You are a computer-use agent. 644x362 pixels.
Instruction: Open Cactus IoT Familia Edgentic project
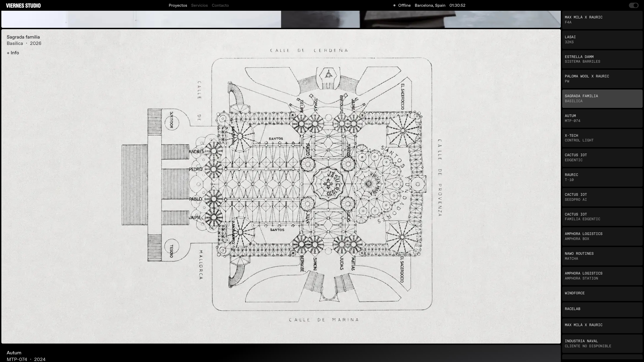(x=602, y=217)
